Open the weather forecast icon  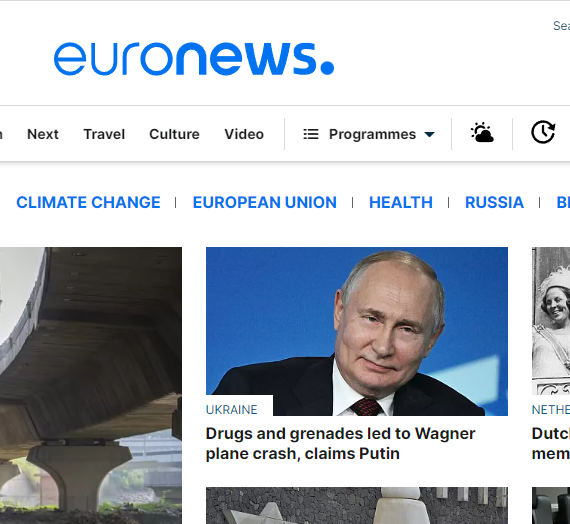tap(482, 133)
